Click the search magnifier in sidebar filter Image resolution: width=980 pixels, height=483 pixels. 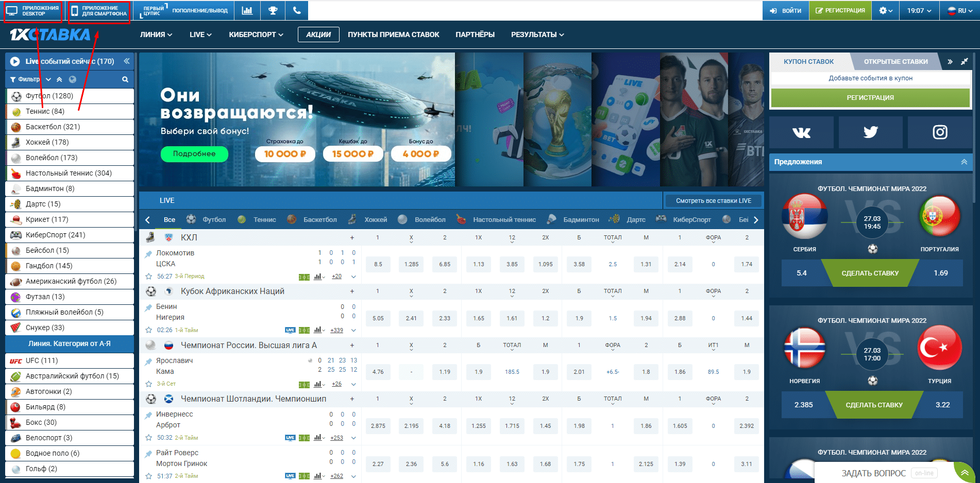tap(125, 79)
